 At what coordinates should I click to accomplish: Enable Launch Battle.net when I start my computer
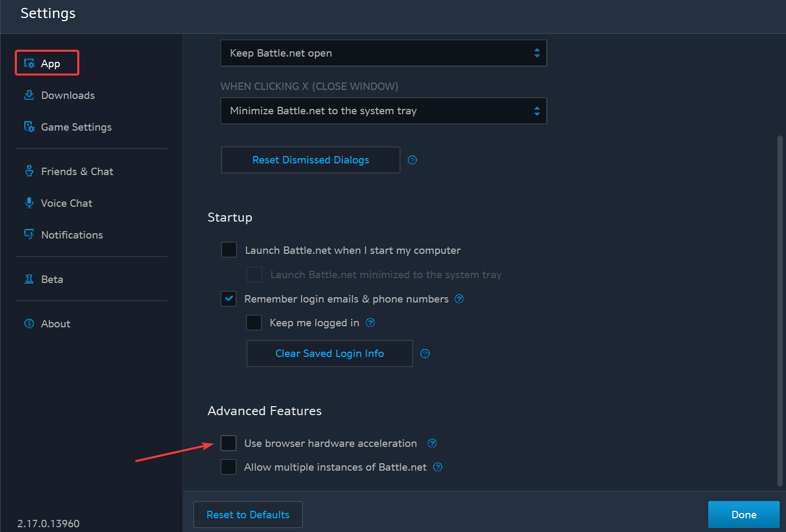(229, 250)
